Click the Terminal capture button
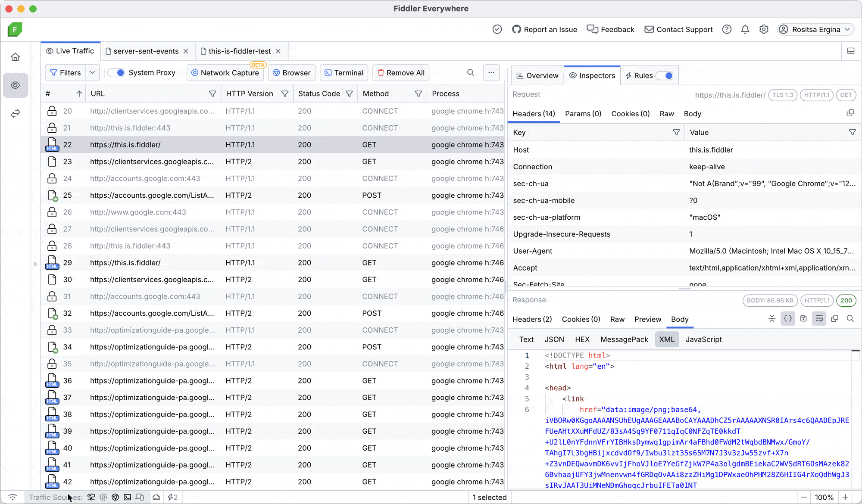The height and width of the screenshot is (504, 862). (x=344, y=73)
